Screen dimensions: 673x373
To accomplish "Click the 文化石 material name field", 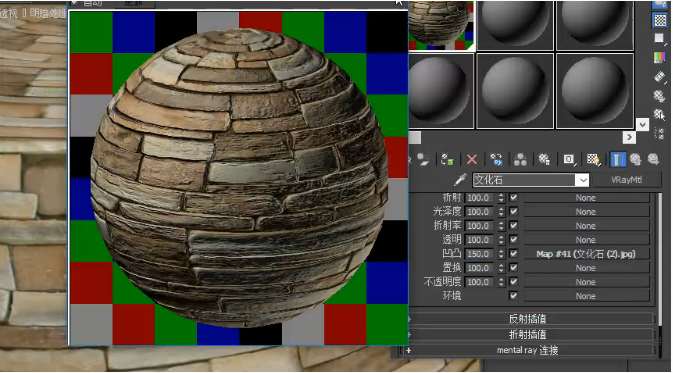I will click(x=524, y=180).
